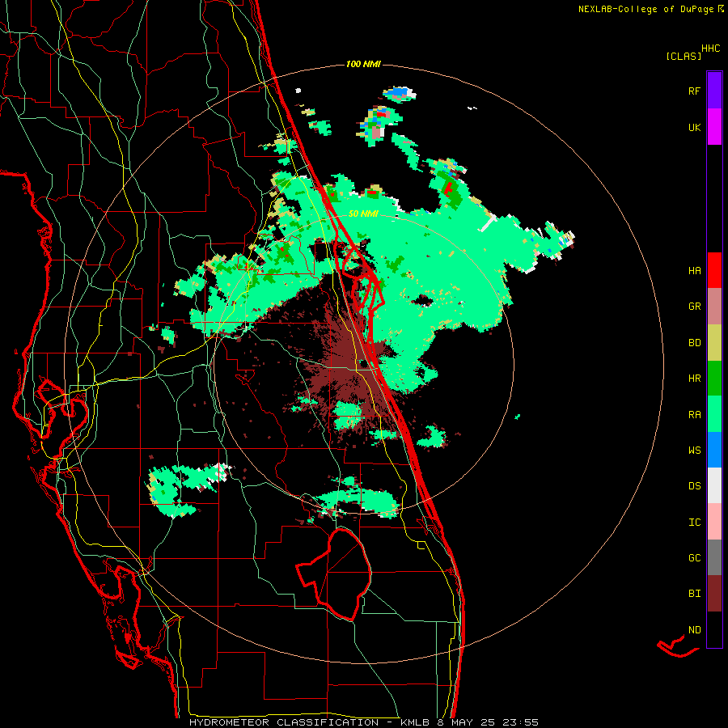Click the UK magenta legend swatch
728x728 pixels.
pyautogui.click(x=714, y=127)
